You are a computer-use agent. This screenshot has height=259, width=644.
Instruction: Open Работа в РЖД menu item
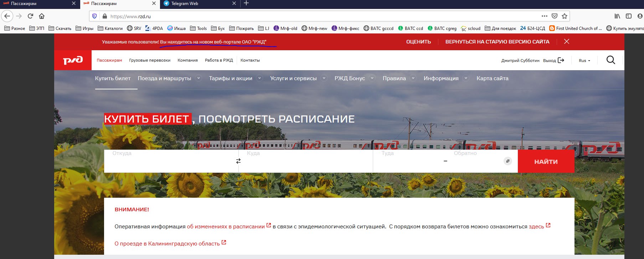[x=219, y=60]
